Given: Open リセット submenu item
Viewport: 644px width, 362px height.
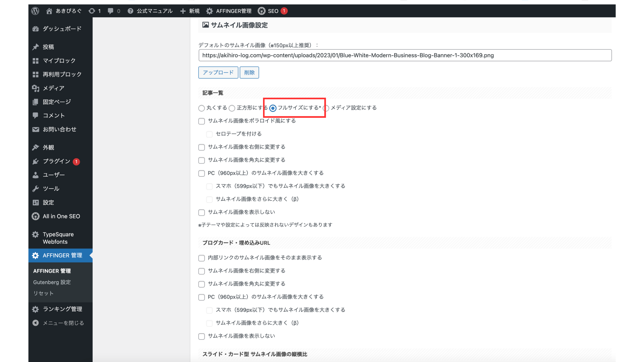Looking at the screenshot, I should 43,293.
